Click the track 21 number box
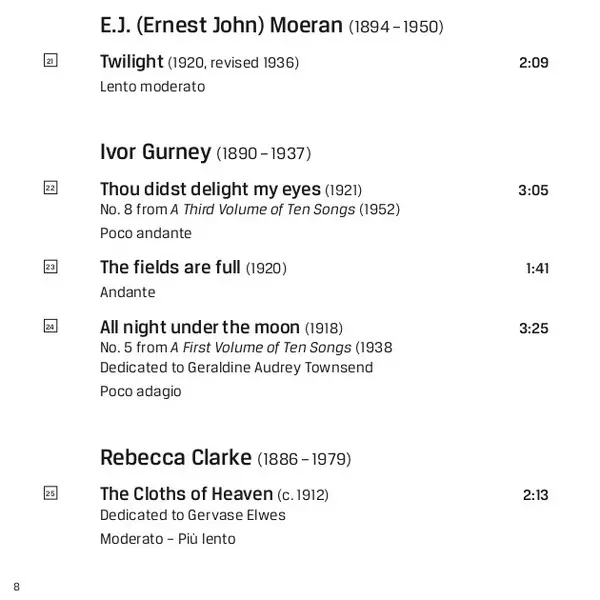 tap(51, 61)
